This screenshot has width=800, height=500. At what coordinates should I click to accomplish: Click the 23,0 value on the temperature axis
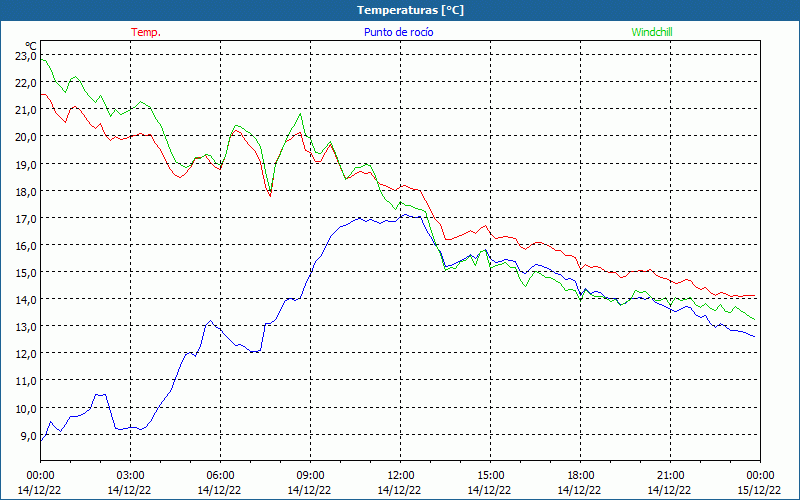tap(26, 56)
